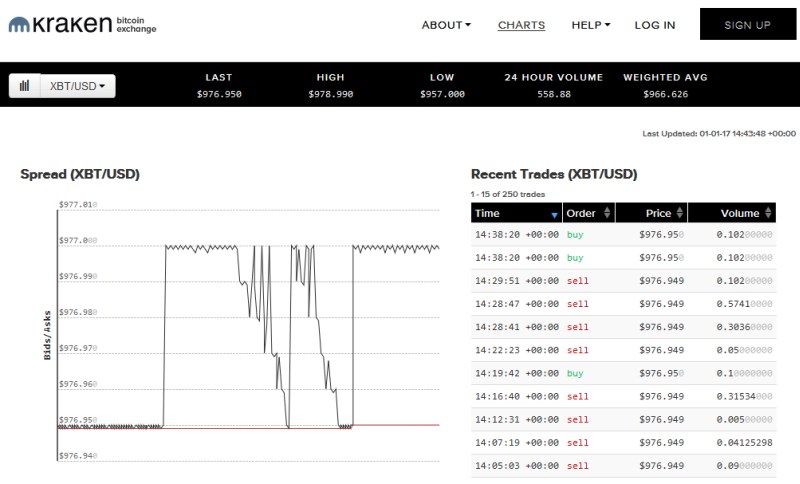The height and width of the screenshot is (484, 800).
Task: Sort trades using Order column arrows
Action: pyautogui.click(x=606, y=213)
